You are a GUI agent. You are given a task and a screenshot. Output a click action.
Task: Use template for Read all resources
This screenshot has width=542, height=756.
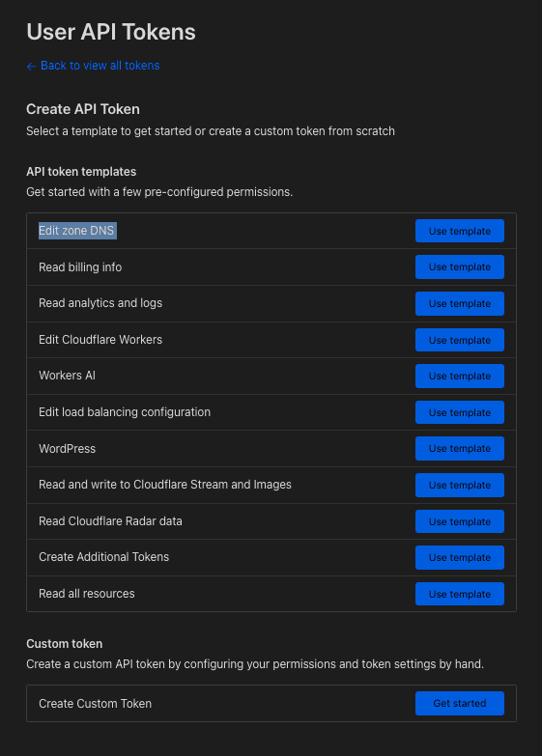tap(460, 594)
